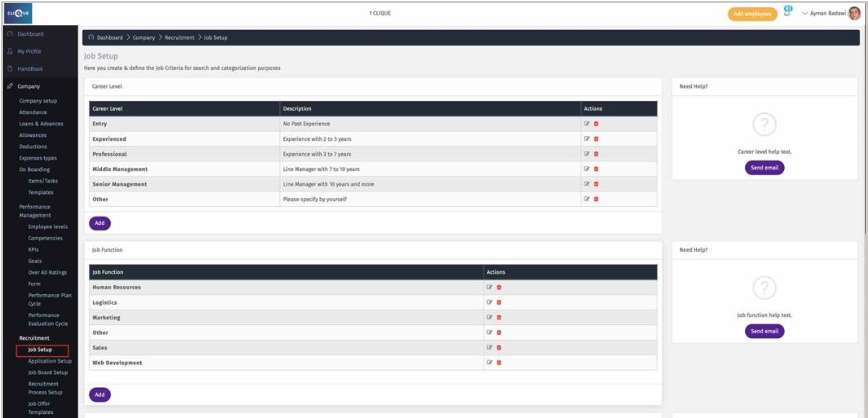Click the Recruitment breadcrumb link
This screenshot has height=418, width=868.
[179, 38]
